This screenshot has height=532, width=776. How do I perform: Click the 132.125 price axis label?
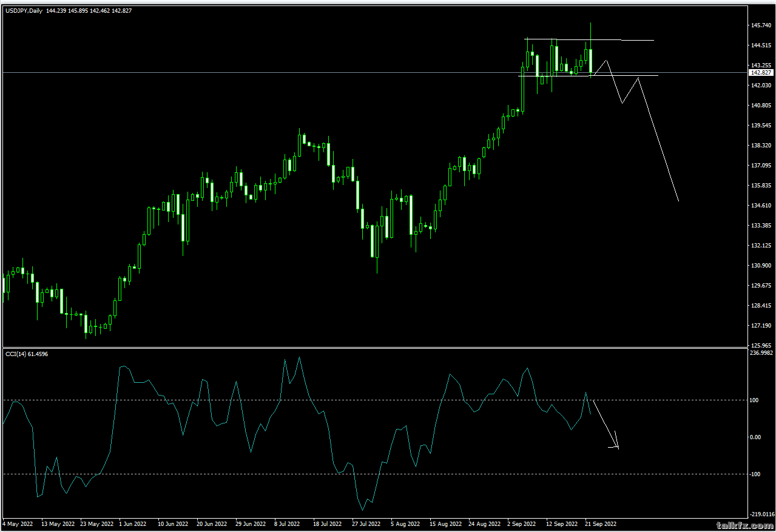pos(761,246)
